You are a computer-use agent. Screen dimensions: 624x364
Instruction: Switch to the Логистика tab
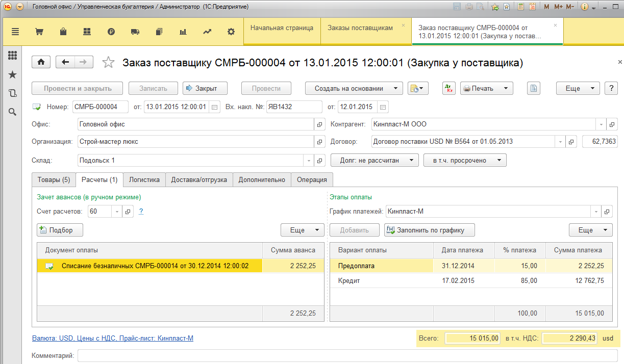coord(144,179)
